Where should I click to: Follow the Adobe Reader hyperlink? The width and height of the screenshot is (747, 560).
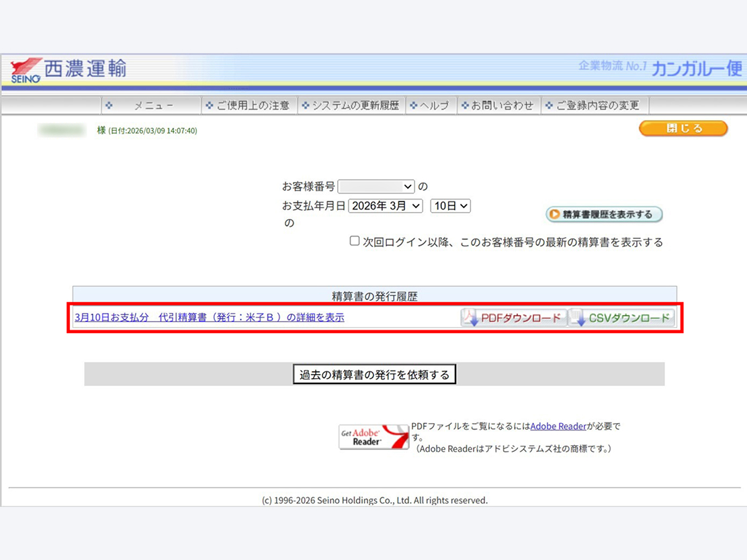click(558, 426)
